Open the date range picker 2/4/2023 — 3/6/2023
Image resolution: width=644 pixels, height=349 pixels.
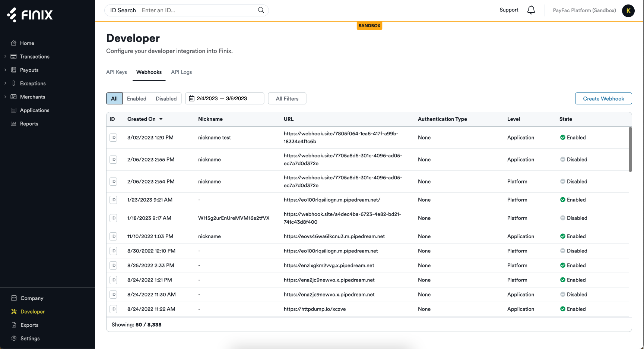(x=225, y=98)
